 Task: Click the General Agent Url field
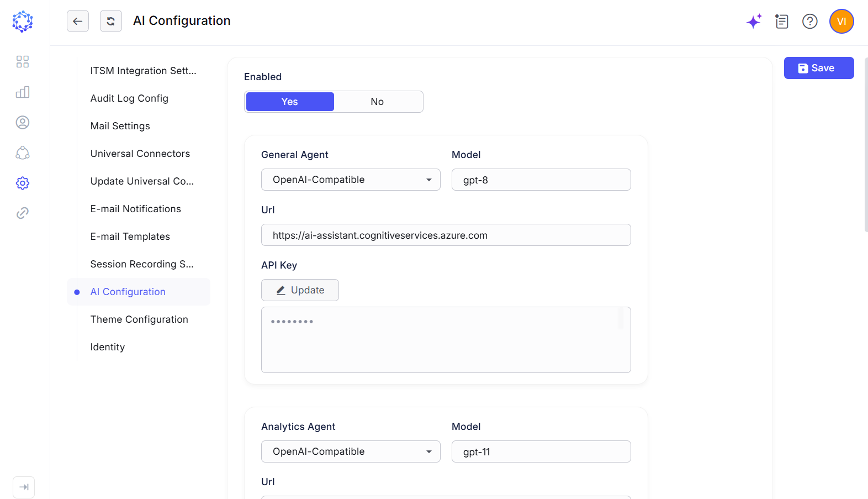446,235
